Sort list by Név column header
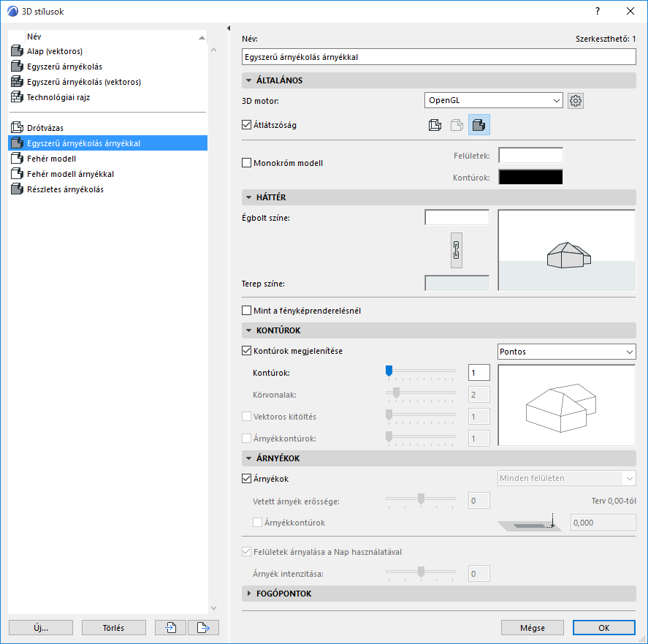This screenshot has width=648, height=644. coord(115,37)
